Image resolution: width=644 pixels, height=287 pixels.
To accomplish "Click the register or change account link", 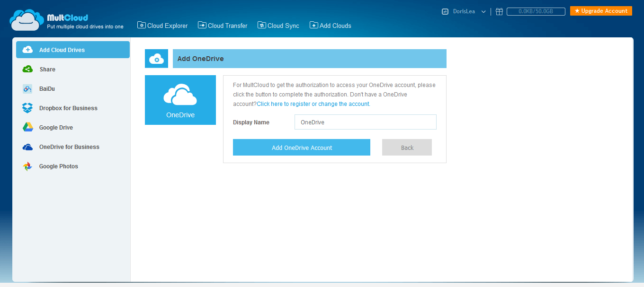I will 313,104.
